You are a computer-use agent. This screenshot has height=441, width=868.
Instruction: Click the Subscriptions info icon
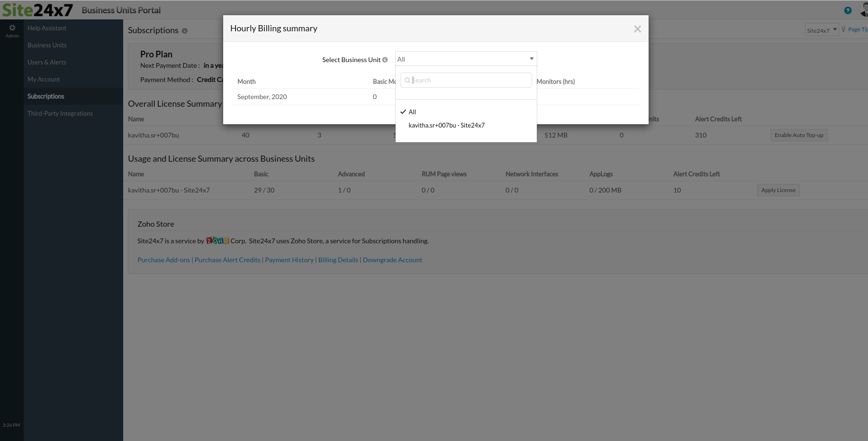point(185,31)
